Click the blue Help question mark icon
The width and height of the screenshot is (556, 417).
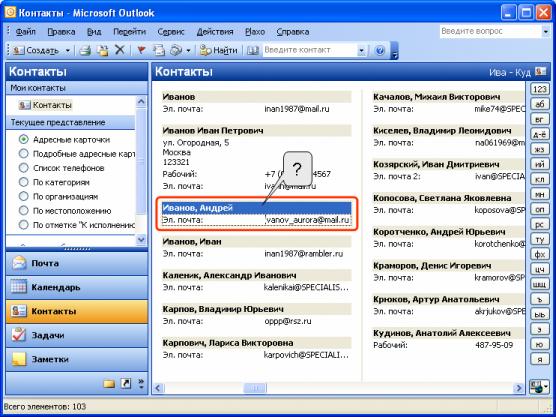(x=380, y=50)
